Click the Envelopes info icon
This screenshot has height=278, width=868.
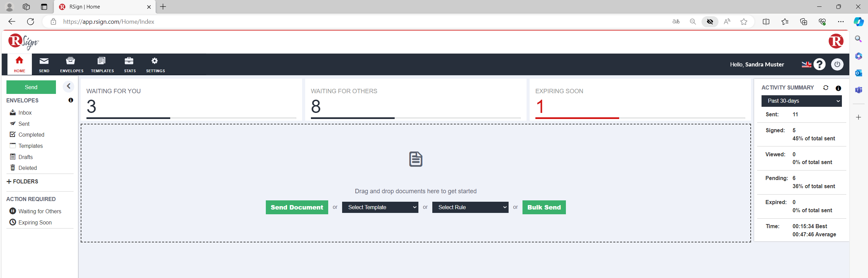[71, 100]
